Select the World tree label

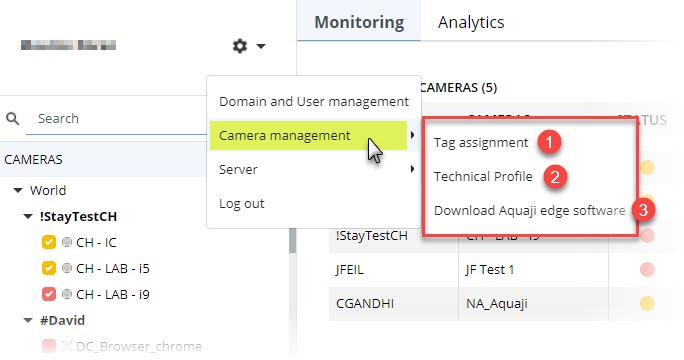coord(48,190)
